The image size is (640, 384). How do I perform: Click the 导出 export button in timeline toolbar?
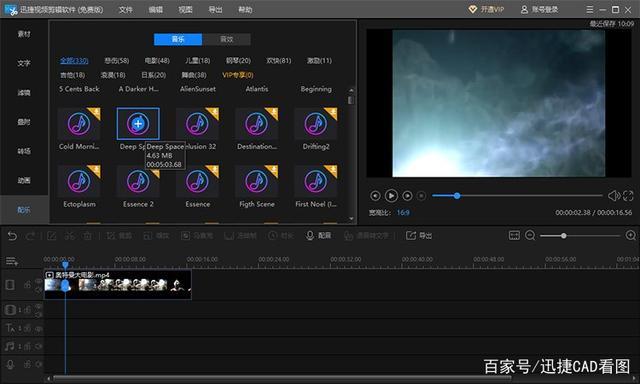point(419,235)
